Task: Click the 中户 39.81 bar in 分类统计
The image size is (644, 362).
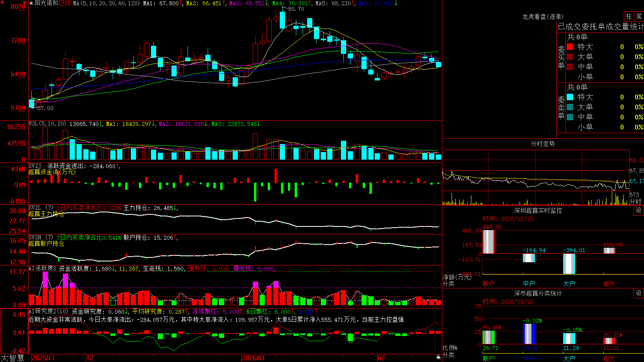Action: (528, 334)
